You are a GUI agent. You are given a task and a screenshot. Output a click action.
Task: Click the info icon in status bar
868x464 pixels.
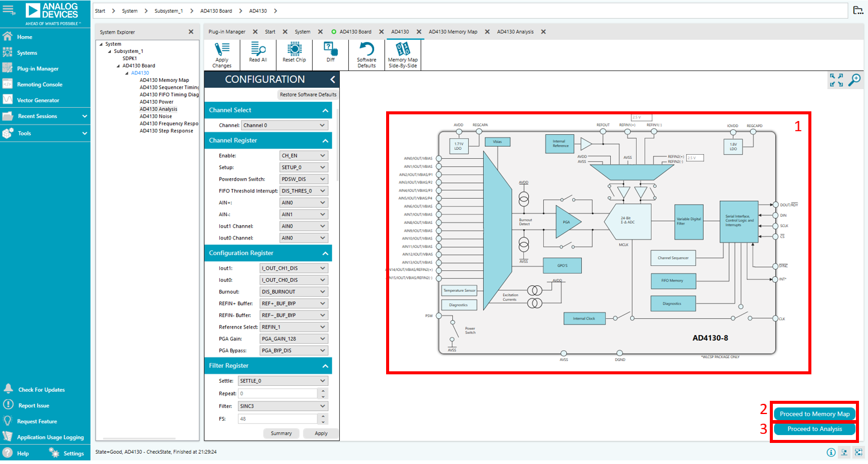pos(831,453)
